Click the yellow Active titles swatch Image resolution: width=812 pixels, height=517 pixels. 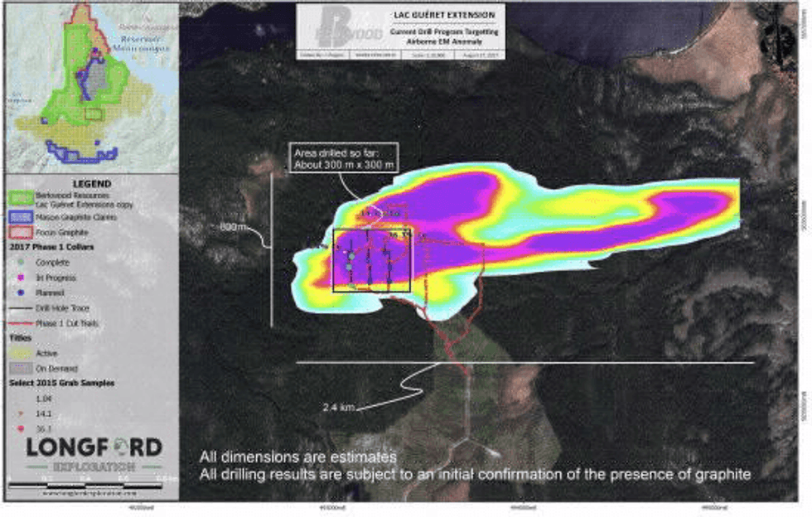click(19, 353)
